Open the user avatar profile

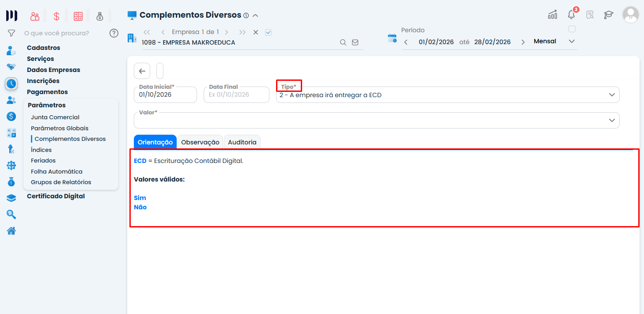[630, 15]
